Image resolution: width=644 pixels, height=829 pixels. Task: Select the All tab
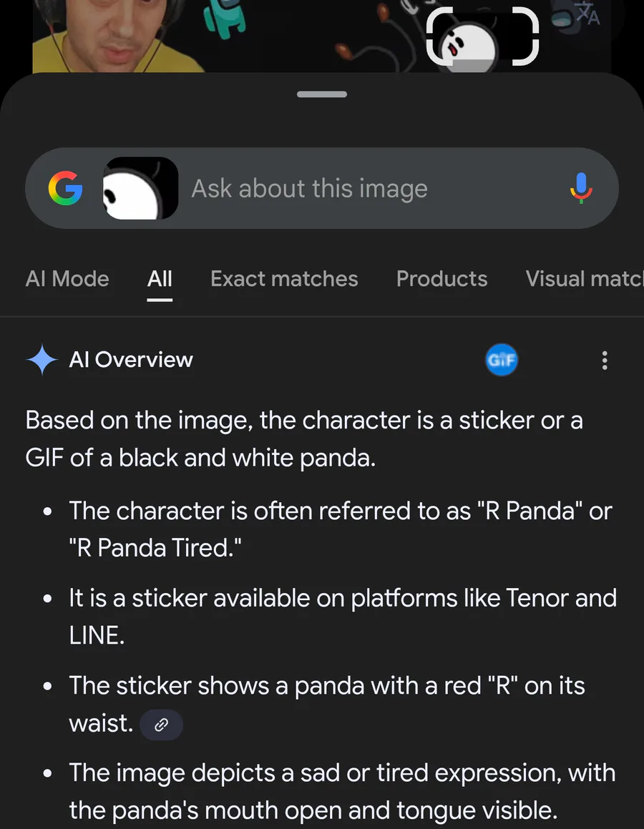[160, 279]
